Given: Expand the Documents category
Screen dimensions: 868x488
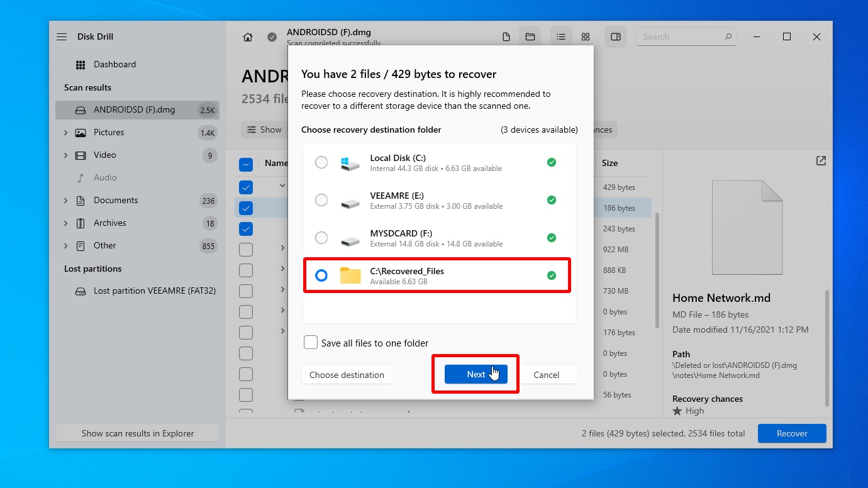Looking at the screenshot, I should click(65, 201).
